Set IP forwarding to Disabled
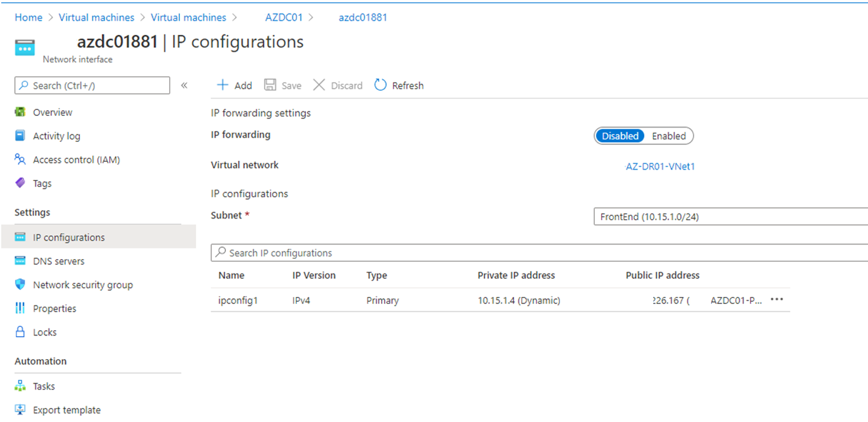This screenshot has height=422, width=868. [x=620, y=136]
